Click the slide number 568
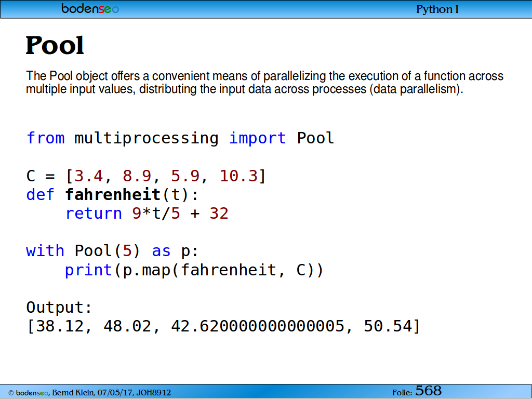 [429, 391]
